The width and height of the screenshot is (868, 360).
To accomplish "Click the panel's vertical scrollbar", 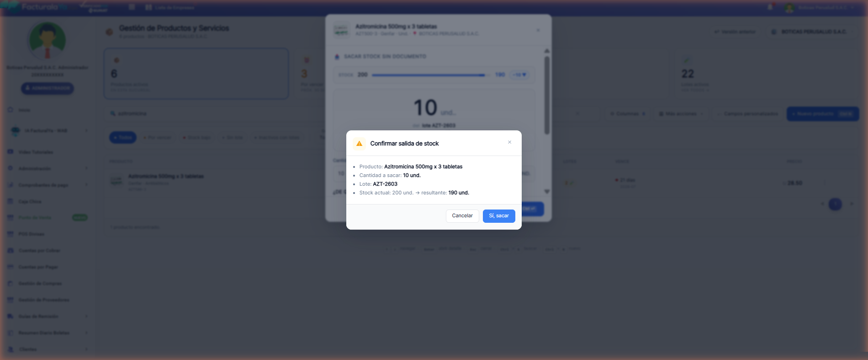I will pos(547,95).
